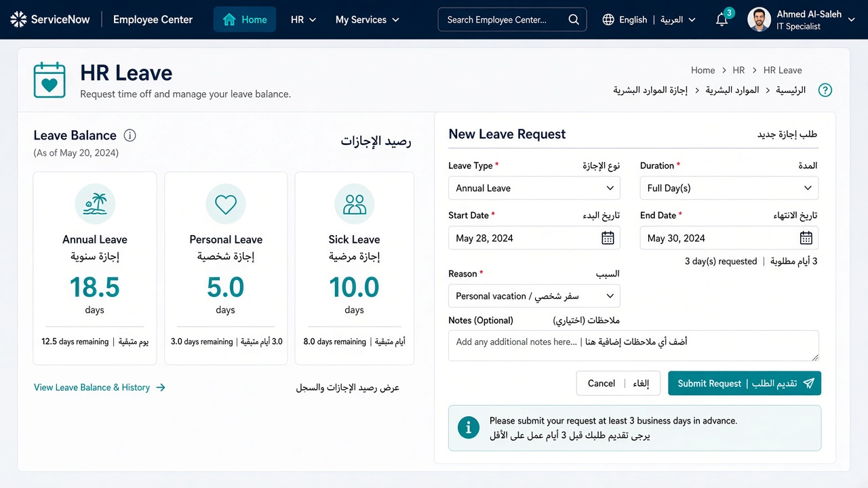This screenshot has width=868, height=488.
Task: Click the End Date field showing May 30, 2024
Action: 729,238
